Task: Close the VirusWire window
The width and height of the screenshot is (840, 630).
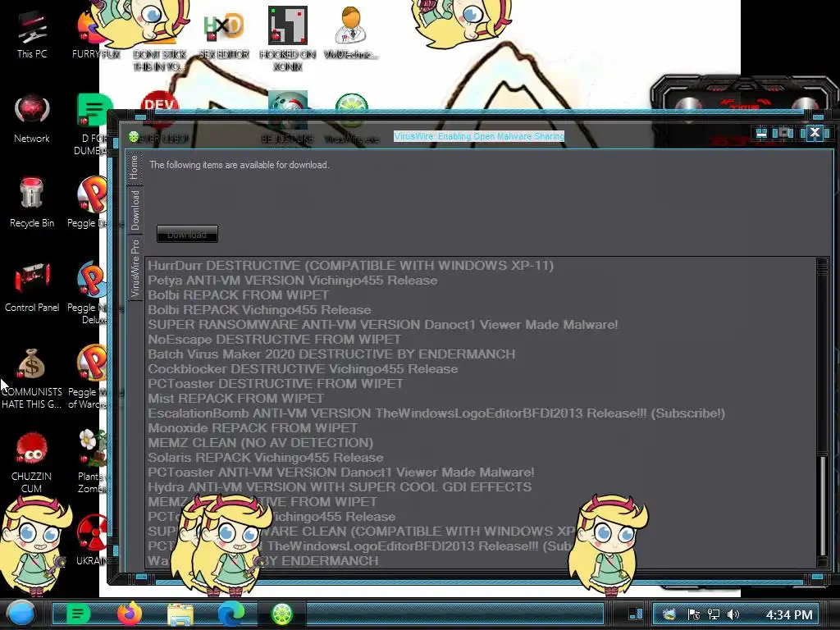Action: 815,132
